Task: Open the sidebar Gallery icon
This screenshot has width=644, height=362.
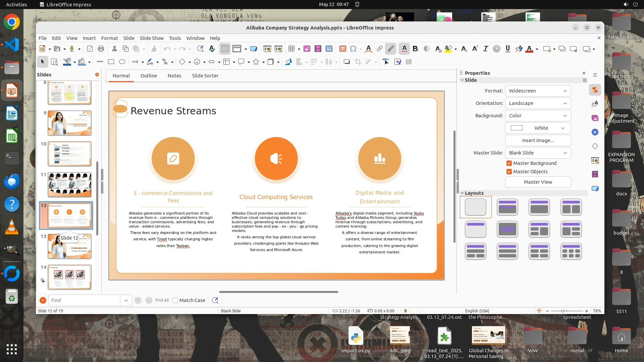Action: 595,118
